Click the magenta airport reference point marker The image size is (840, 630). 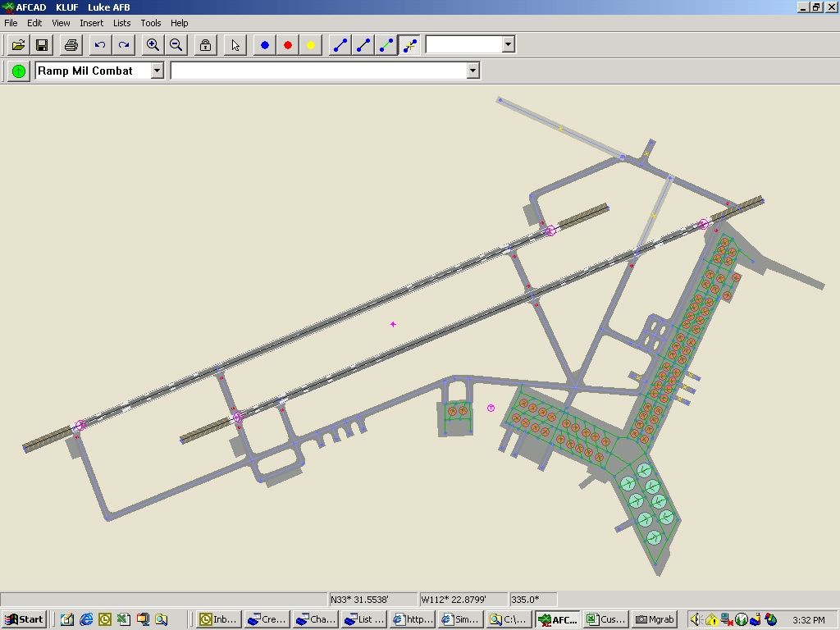click(x=393, y=324)
